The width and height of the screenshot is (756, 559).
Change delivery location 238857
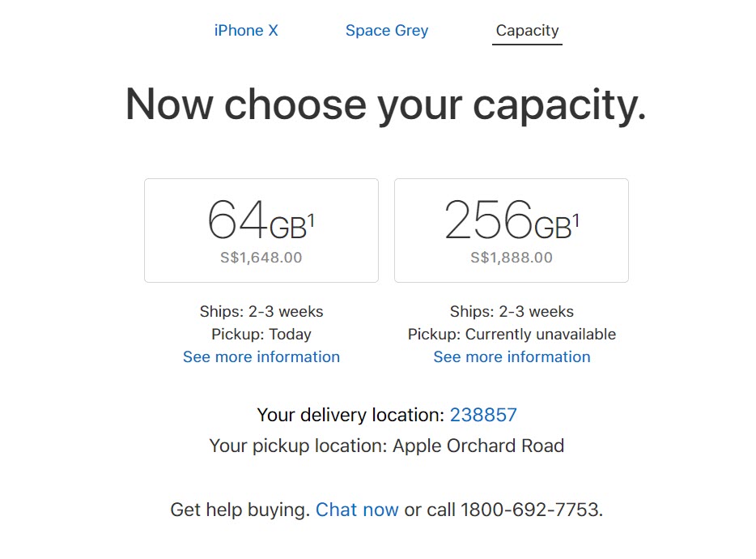[484, 415]
